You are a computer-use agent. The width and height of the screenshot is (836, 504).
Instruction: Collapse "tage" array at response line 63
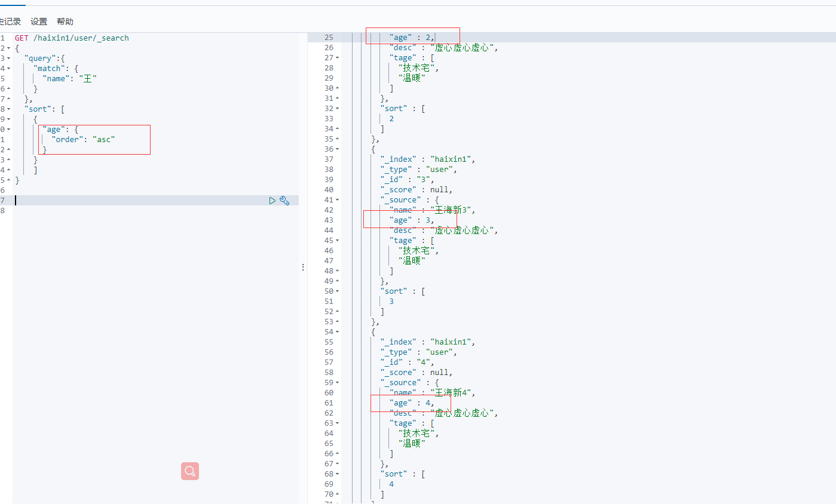tap(337, 423)
